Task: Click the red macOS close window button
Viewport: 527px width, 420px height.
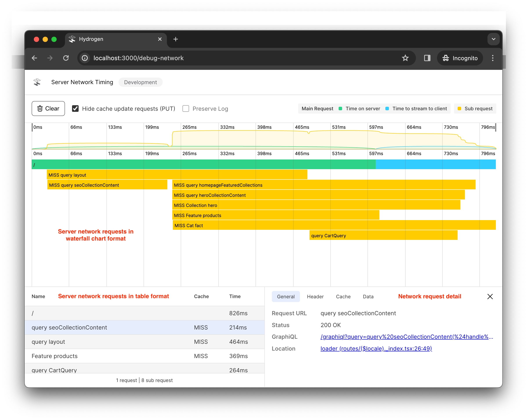Action: (x=36, y=39)
